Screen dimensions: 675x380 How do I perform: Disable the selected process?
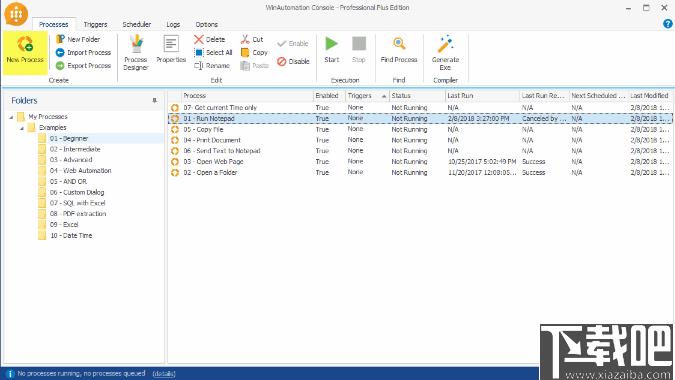coord(293,62)
